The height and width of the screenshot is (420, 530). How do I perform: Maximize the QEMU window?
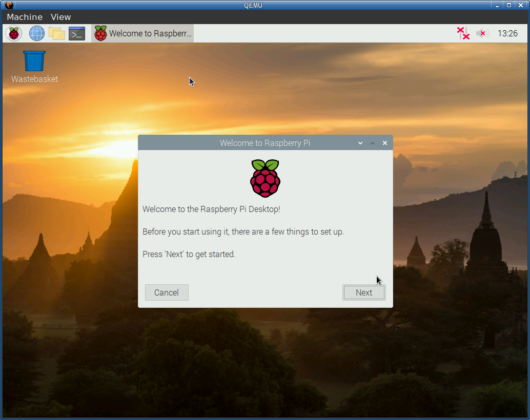[x=508, y=6]
